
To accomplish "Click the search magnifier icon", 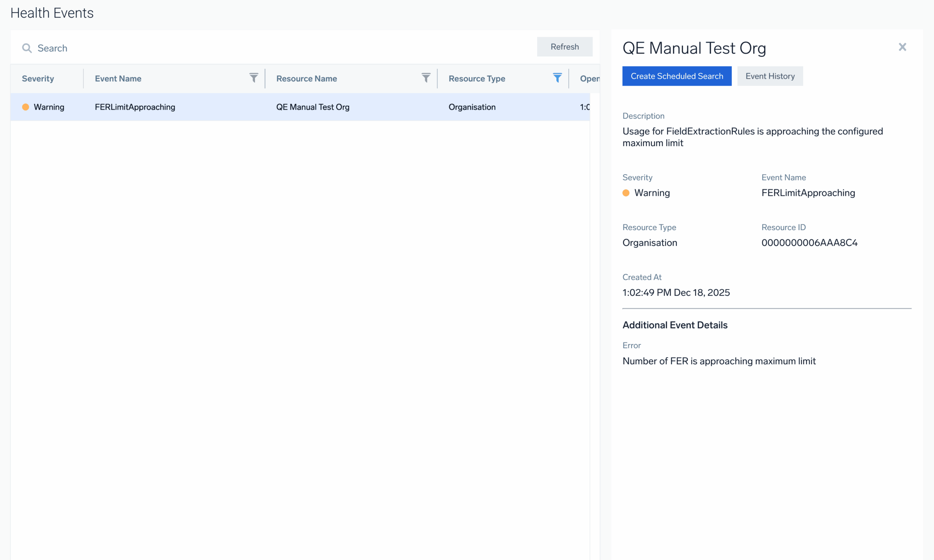I will (x=27, y=48).
